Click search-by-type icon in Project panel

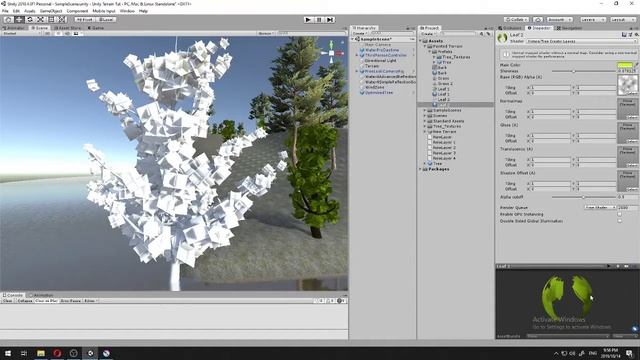[x=482, y=34]
